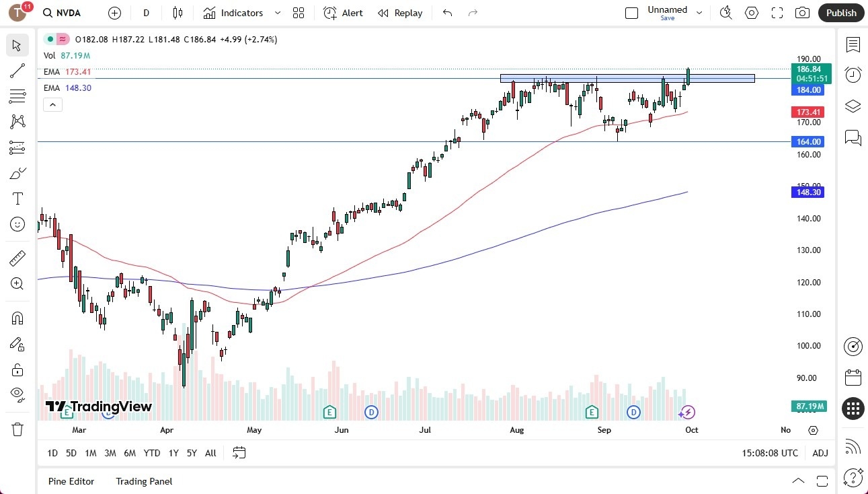Open the Object Tree panel on the right
868x494 pixels.
pyautogui.click(x=853, y=106)
